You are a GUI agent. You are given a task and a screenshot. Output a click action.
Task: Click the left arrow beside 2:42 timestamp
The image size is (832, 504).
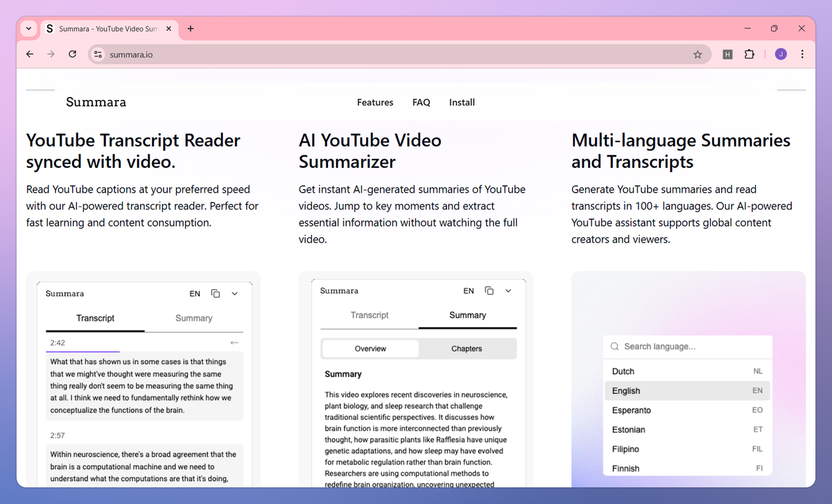click(234, 342)
